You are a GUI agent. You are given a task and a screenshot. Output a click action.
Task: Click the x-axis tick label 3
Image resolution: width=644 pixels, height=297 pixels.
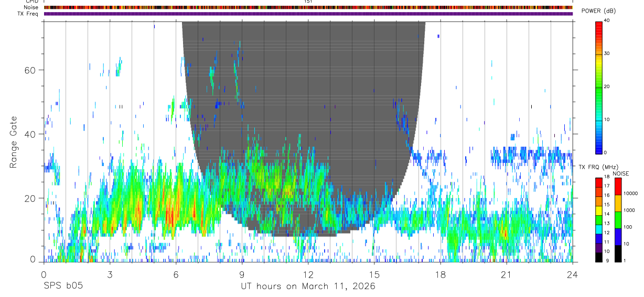coord(110,274)
